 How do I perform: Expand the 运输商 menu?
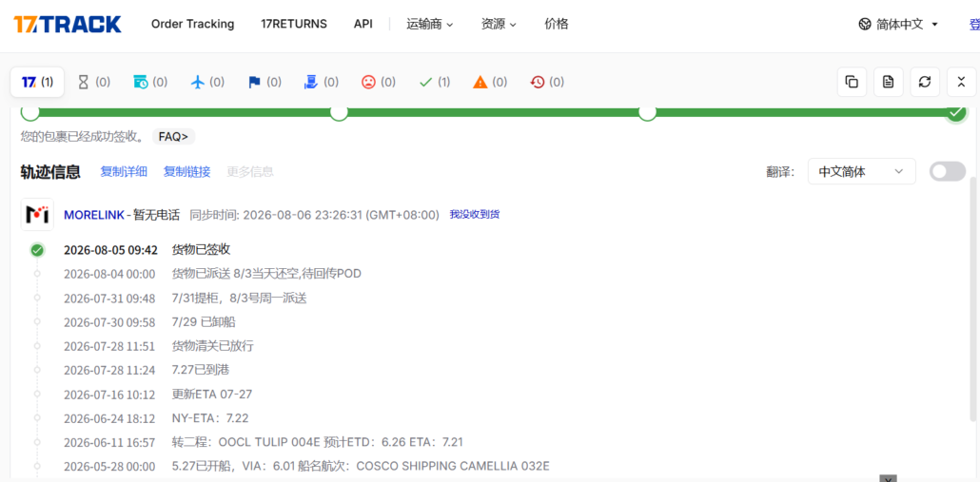click(x=429, y=25)
